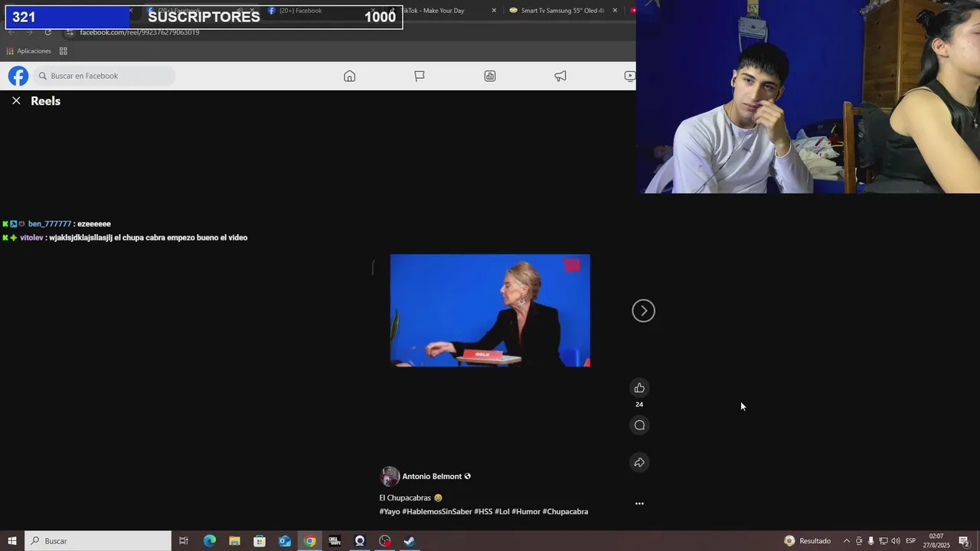
Task: Open the Meet Now camera tray icon
Action: pyautogui.click(x=859, y=541)
